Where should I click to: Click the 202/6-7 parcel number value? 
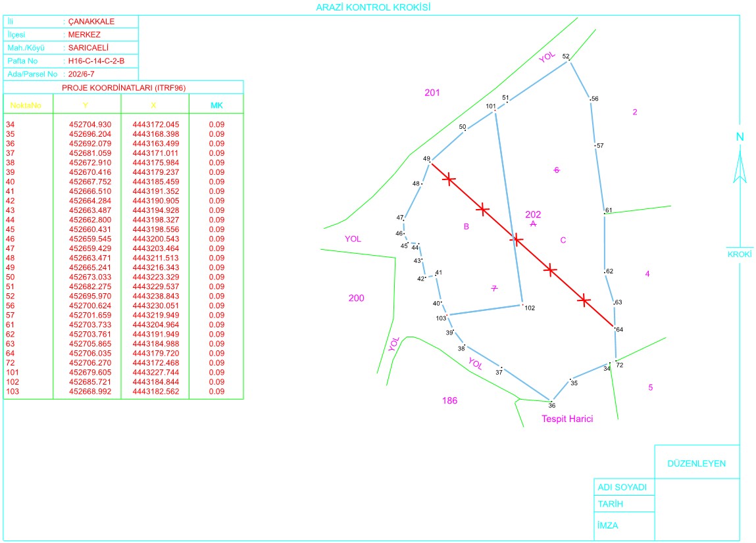pos(82,74)
